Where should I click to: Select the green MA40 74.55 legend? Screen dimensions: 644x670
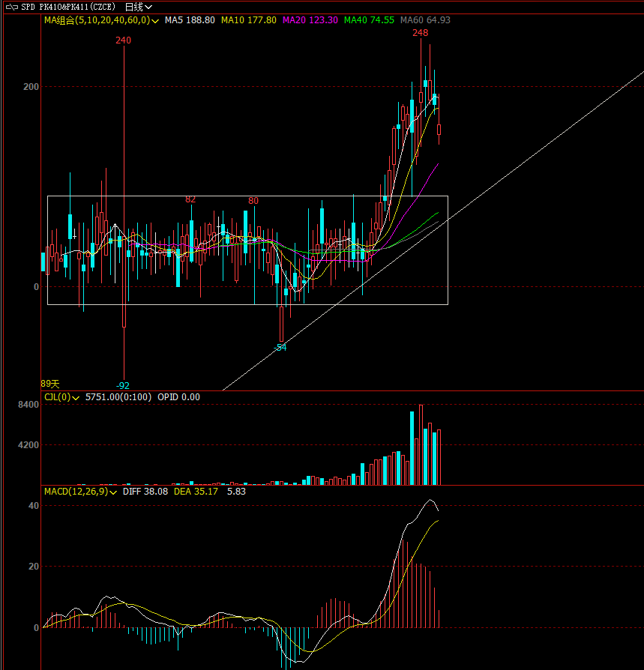click(x=369, y=21)
